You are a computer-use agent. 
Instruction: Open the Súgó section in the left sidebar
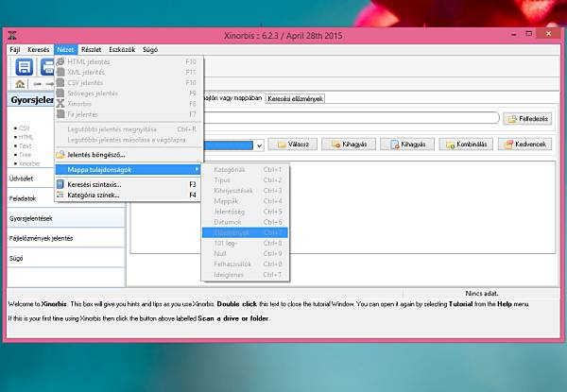[66, 258]
